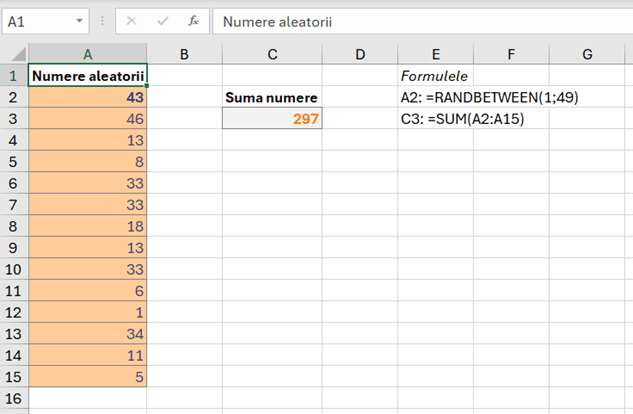Click the Insert Function fx icon
The width and height of the screenshot is (633, 414).
[x=193, y=20]
